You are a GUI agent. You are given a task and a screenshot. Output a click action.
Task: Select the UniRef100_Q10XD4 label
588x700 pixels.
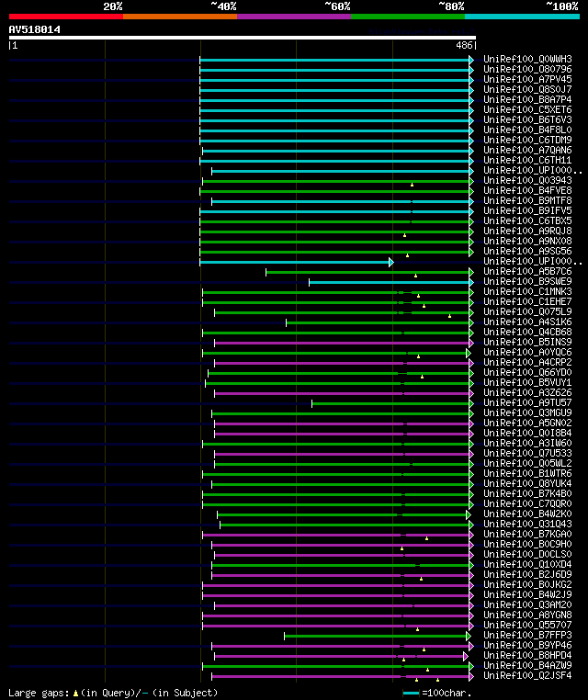coord(527,565)
